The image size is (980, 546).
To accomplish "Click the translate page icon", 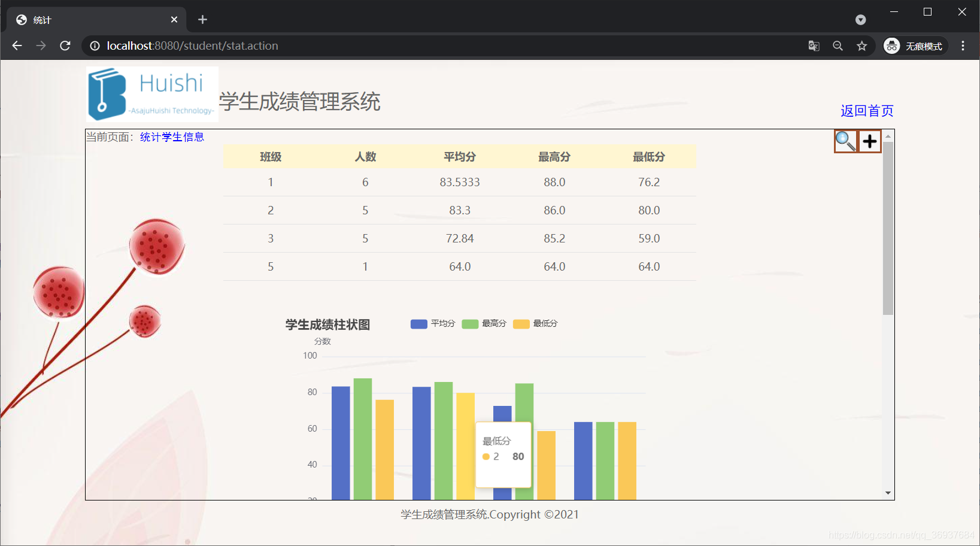I will click(x=814, y=46).
